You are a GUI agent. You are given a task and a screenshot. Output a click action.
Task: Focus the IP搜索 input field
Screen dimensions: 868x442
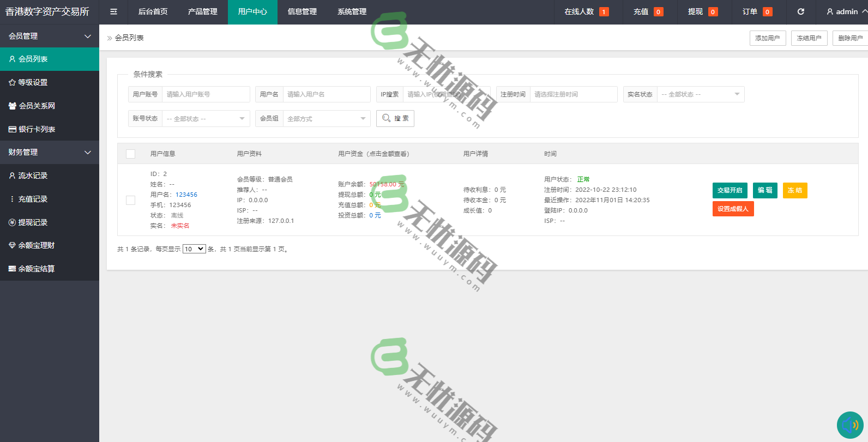(447, 94)
